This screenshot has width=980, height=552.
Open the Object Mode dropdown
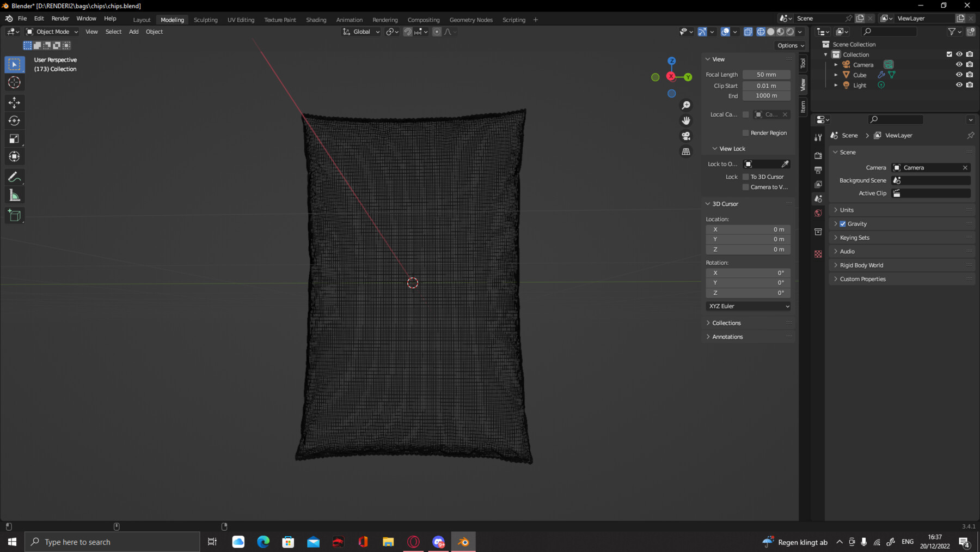tap(52, 32)
